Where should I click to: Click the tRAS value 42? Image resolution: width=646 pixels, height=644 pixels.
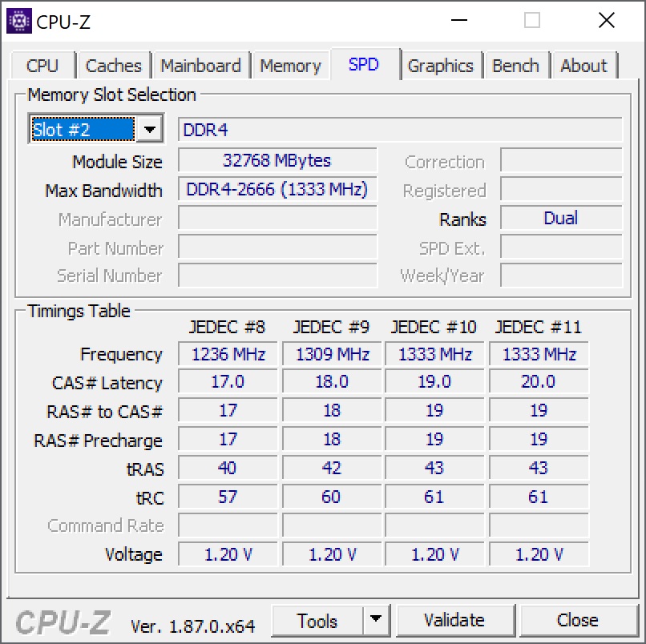(332, 468)
